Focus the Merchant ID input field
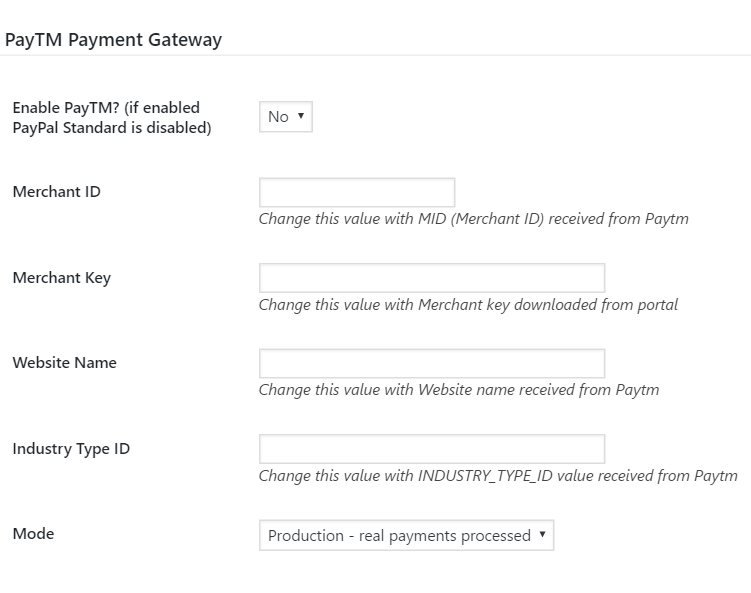The height and width of the screenshot is (593, 751). pos(357,192)
